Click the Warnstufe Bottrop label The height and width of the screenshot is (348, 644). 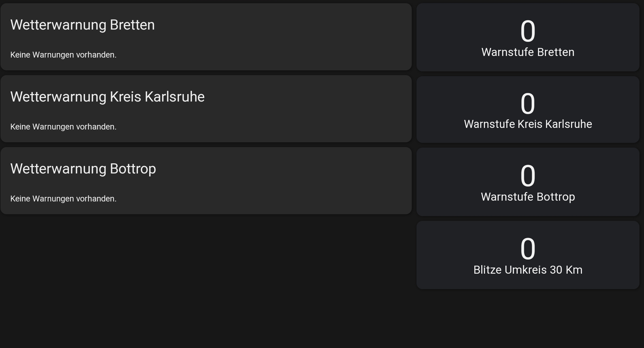(528, 197)
